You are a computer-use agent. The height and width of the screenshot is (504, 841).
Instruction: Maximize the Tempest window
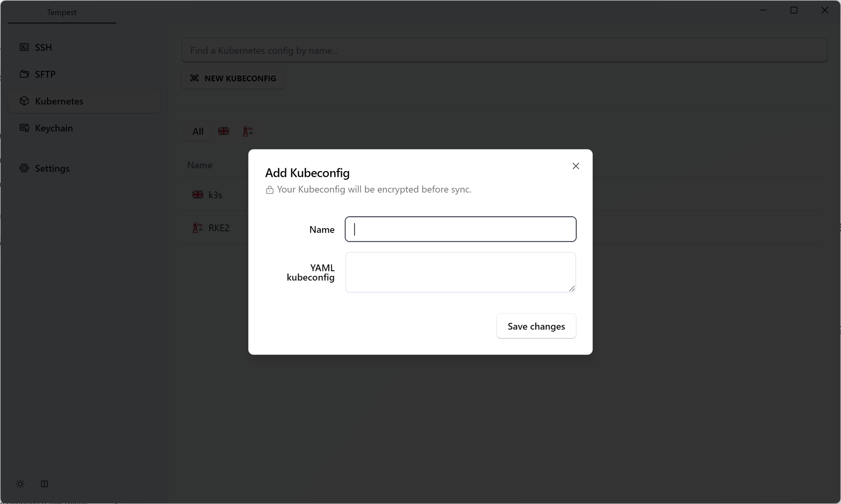[x=794, y=10]
